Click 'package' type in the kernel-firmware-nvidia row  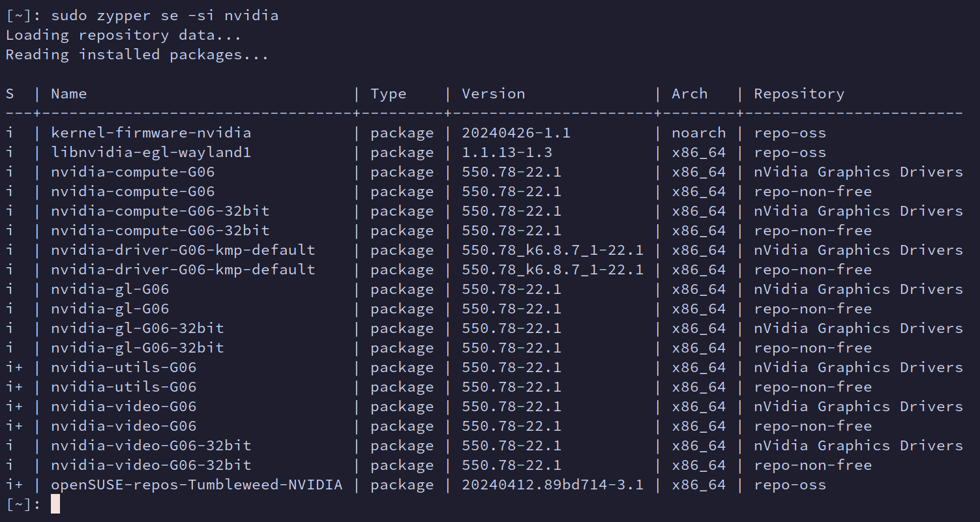[x=402, y=133]
